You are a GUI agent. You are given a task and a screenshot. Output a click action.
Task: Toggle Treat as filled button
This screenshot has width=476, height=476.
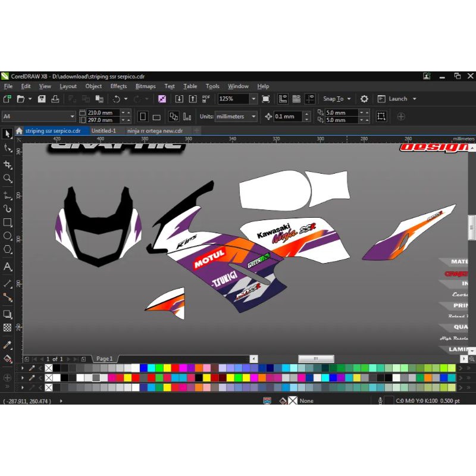pyautogui.click(x=381, y=117)
